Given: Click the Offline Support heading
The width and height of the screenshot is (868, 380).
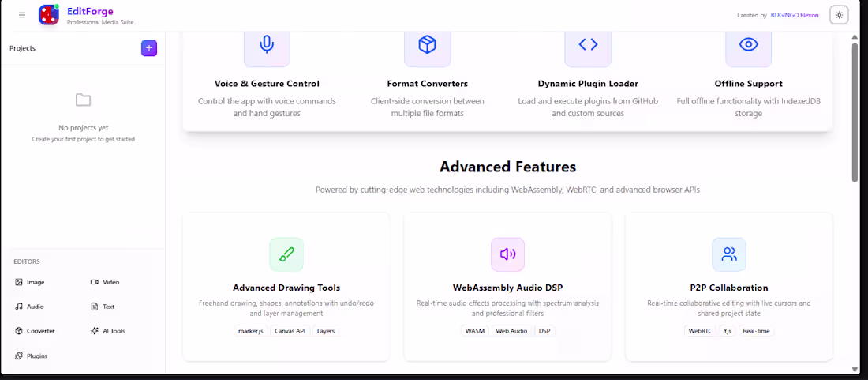Looking at the screenshot, I should click(x=748, y=84).
